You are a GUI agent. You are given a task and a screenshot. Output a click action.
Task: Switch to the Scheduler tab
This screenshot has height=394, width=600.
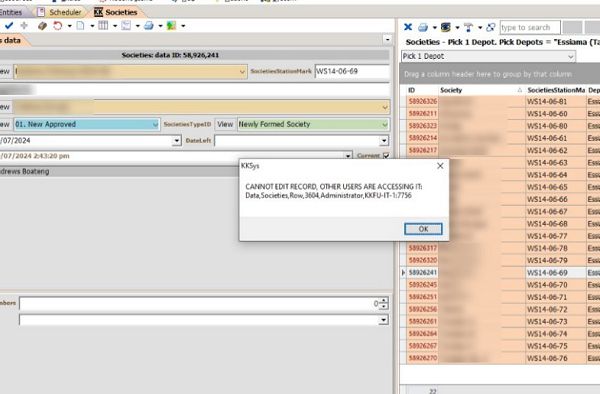point(60,12)
